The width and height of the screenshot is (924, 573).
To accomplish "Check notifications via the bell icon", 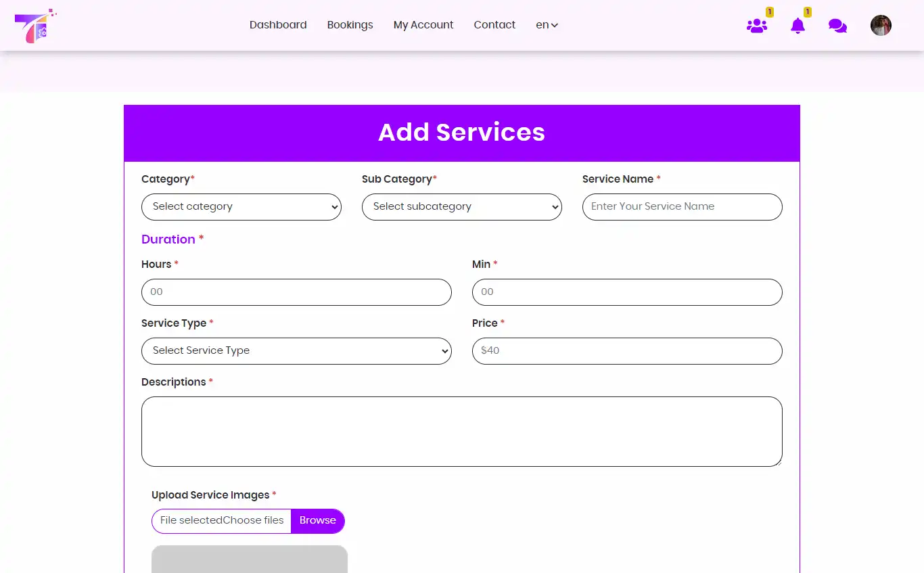I will tap(798, 26).
